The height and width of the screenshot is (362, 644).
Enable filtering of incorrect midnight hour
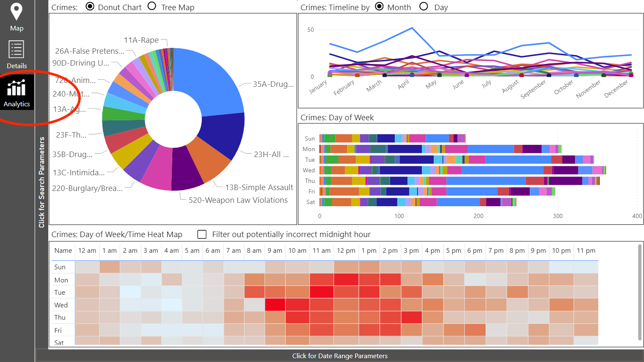(x=202, y=234)
